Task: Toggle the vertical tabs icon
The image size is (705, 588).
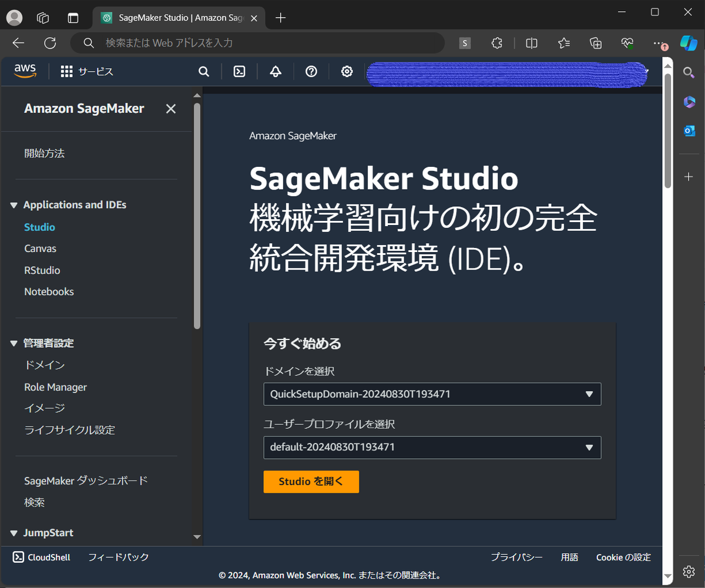Action: tap(73, 18)
